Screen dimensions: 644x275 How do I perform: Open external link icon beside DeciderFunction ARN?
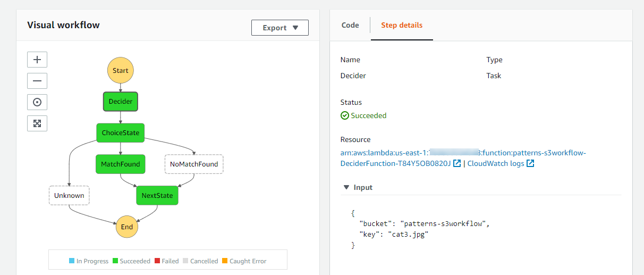pyautogui.click(x=457, y=164)
